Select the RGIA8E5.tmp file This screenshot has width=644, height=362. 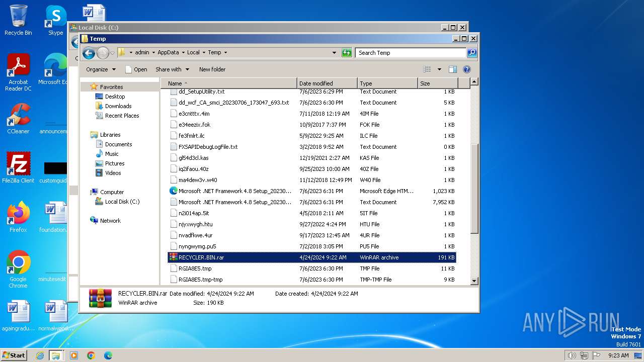[312, 268]
